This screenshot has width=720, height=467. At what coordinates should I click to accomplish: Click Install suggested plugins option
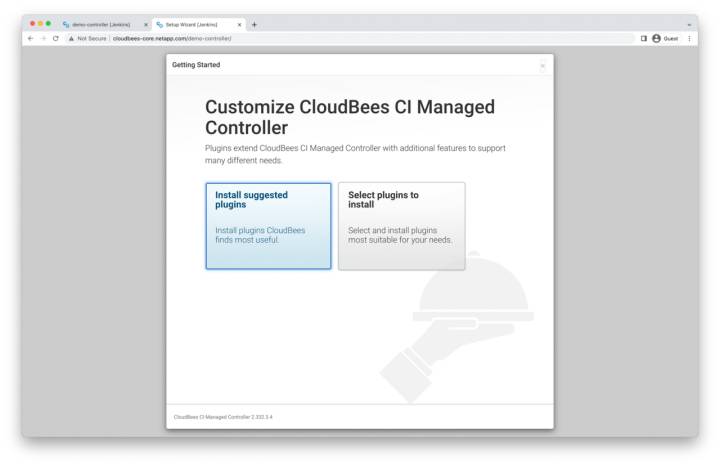[x=268, y=226]
